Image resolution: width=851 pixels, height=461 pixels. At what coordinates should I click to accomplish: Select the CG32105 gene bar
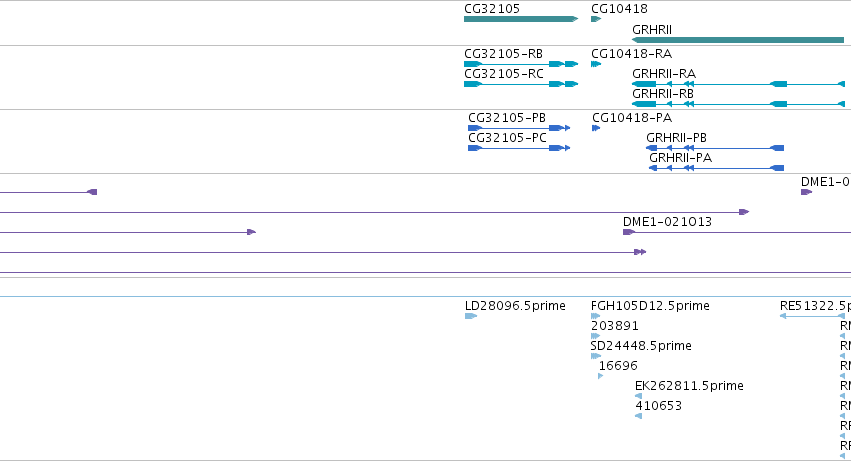(x=521, y=19)
